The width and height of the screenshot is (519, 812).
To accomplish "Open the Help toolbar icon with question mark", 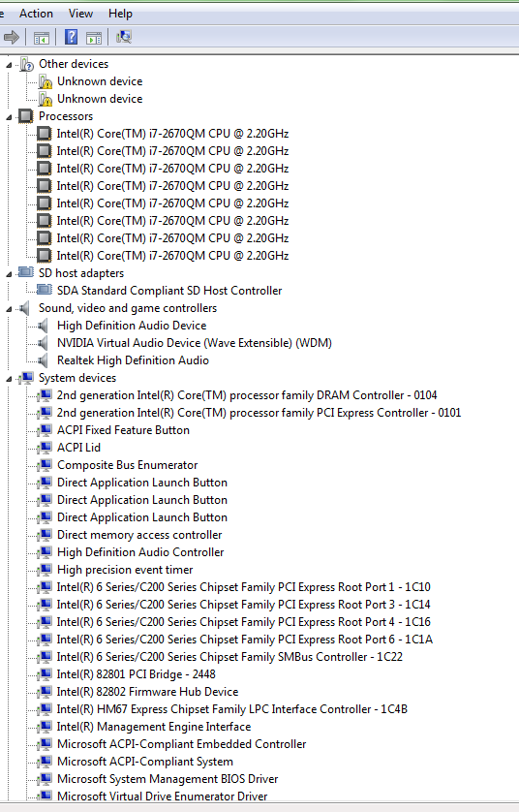I will coord(71,37).
